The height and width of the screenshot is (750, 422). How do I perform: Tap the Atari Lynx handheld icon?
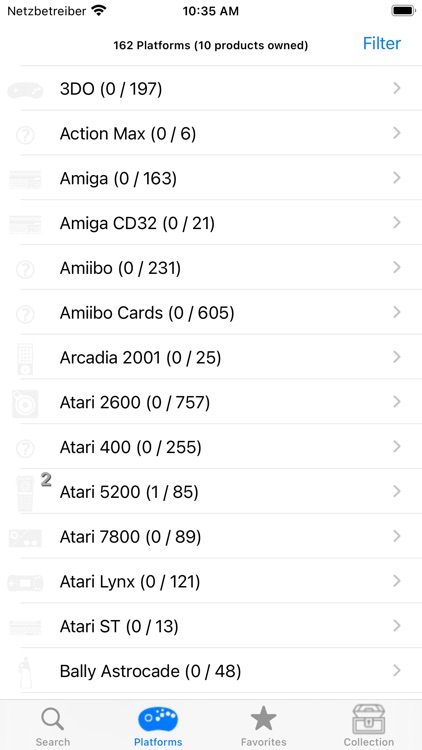point(25,583)
